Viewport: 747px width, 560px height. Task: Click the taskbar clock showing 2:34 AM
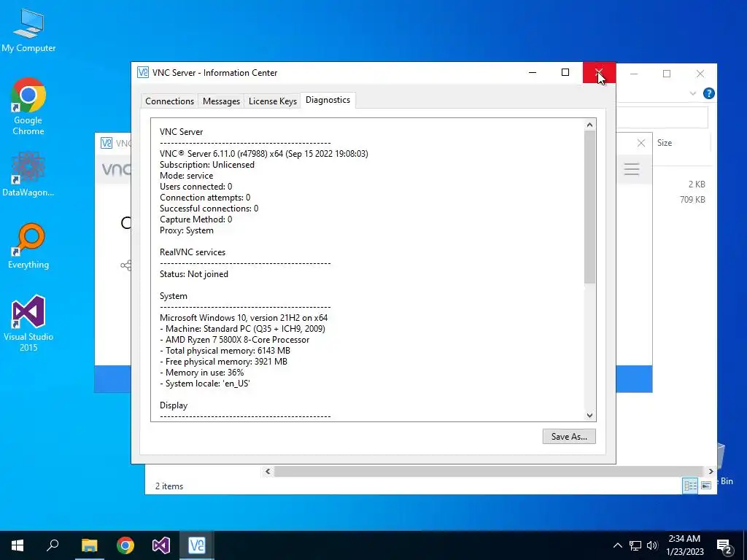click(x=684, y=545)
